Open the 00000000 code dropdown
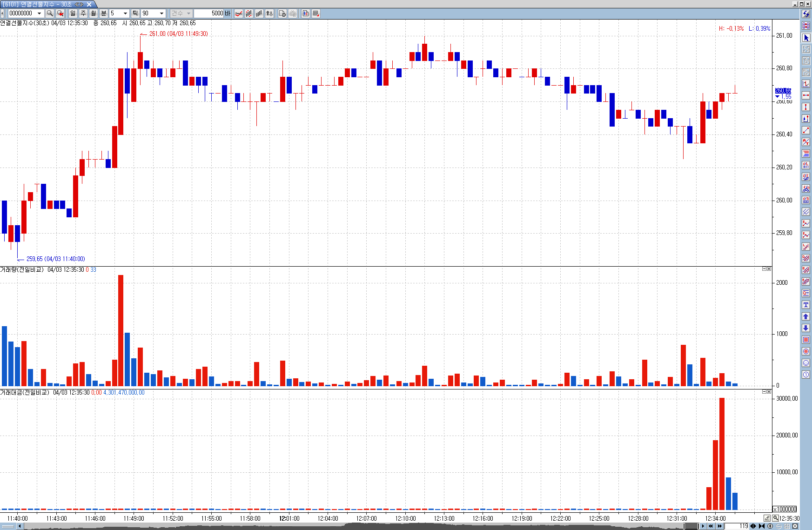Viewport: 812px width, 530px height. [40, 13]
